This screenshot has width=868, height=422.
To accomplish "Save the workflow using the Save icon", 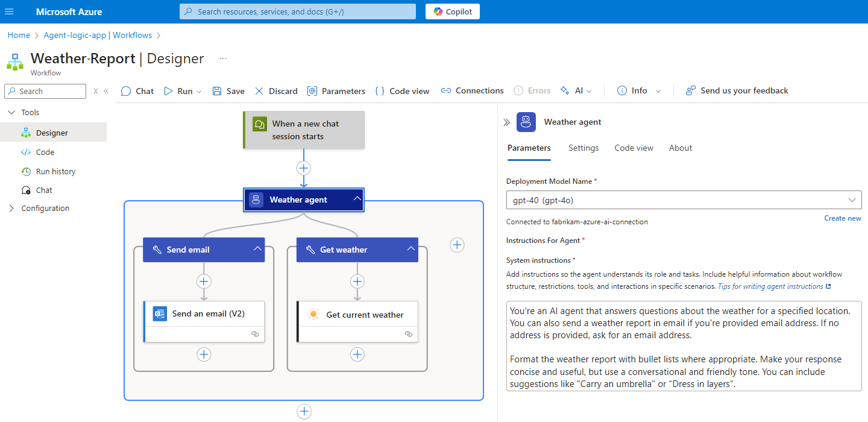I will coord(228,90).
